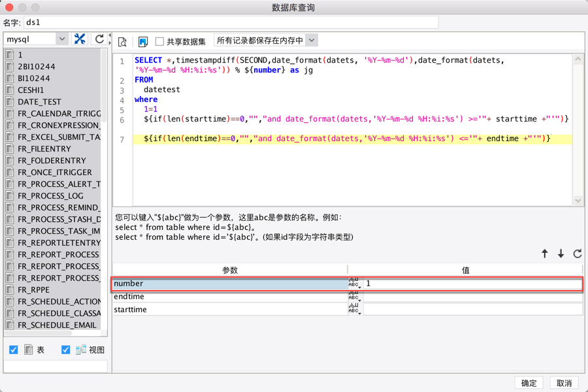Viewport: 588px width, 392px height.
Task: Click the 参数 column header
Action: pos(230,270)
